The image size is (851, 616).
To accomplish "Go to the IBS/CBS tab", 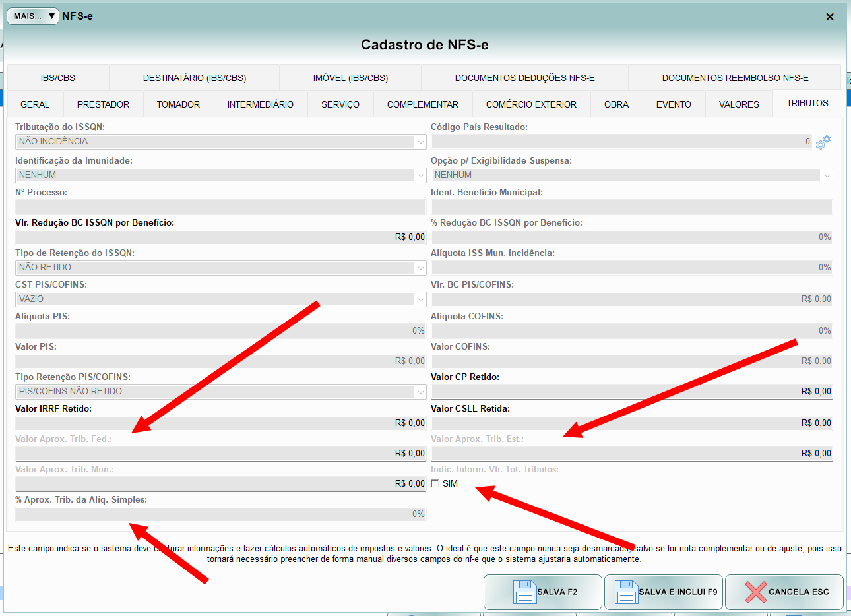I will tap(58, 78).
